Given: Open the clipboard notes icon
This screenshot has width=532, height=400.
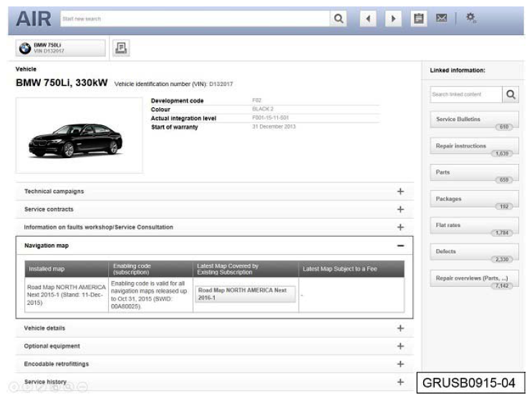Looking at the screenshot, I should click(x=419, y=19).
